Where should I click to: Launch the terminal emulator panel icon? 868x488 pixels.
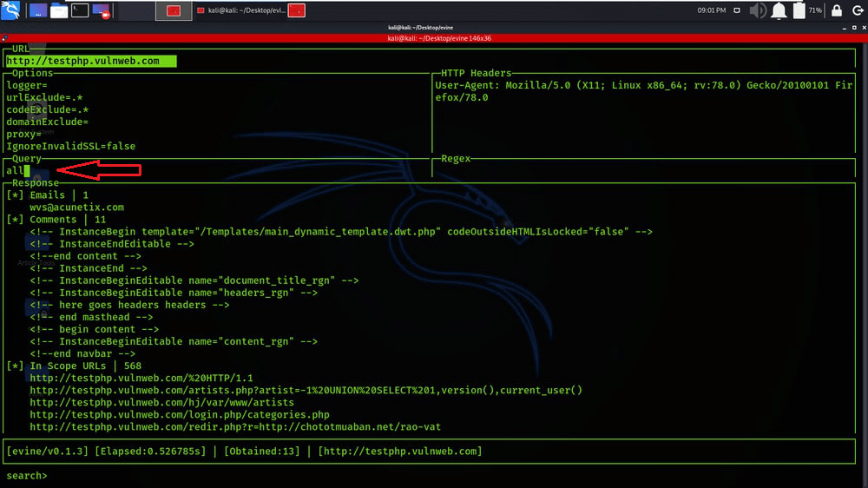pyautogui.click(x=80, y=10)
